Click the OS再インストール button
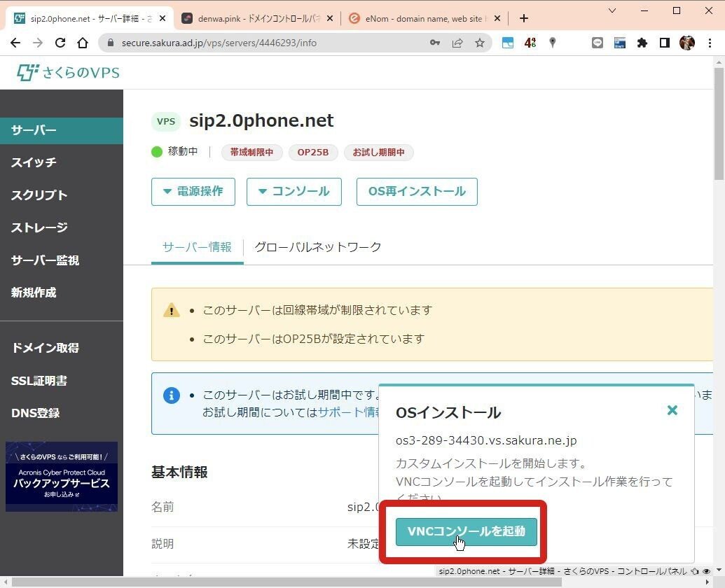Image resolution: width=725 pixels, height=588 pixels. (417, 192)
